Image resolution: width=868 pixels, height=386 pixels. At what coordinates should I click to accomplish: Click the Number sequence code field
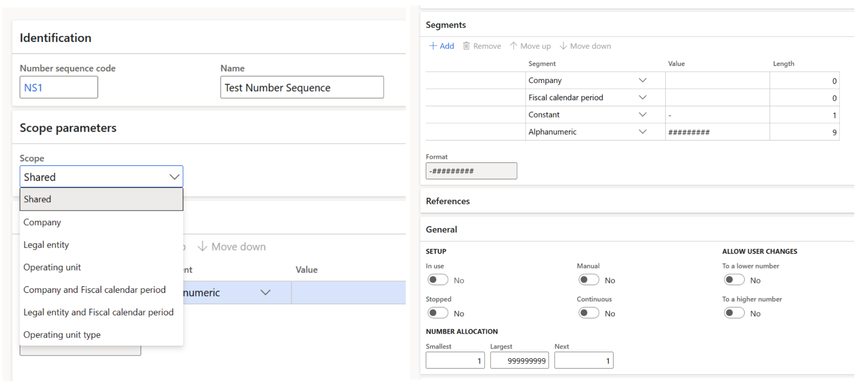pos(59,88)
